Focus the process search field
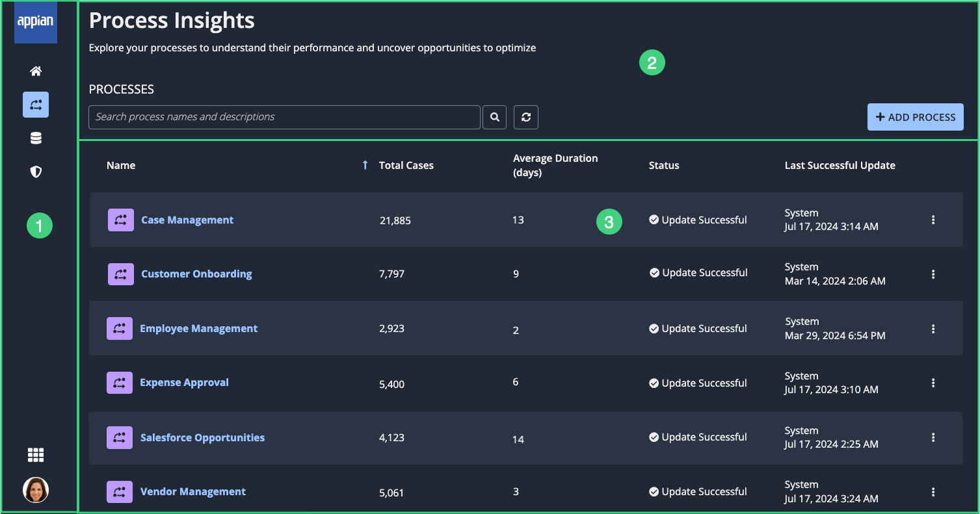980x514 pixels. click(x=284, y=117)
